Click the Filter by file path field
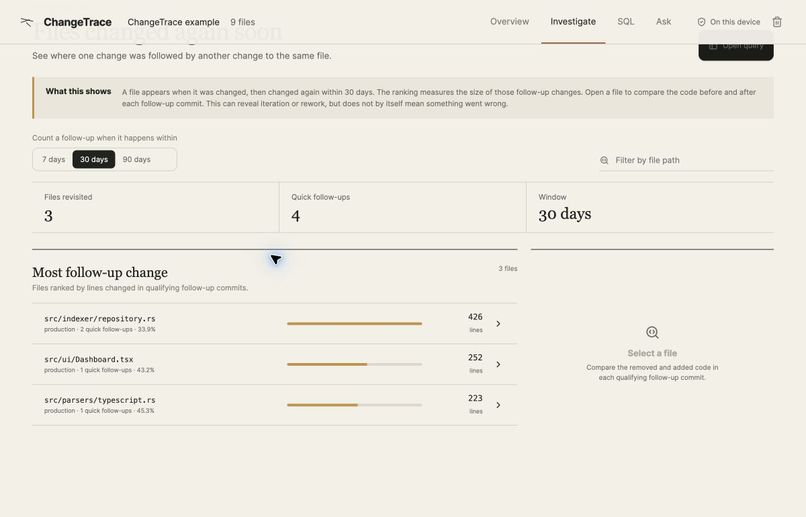Viewport: 806px width, 517px height. pos(686,160)
